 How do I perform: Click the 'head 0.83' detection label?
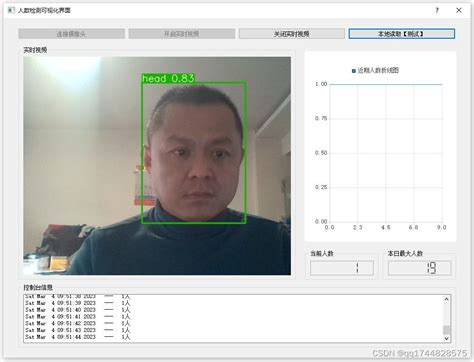[168, 78]
